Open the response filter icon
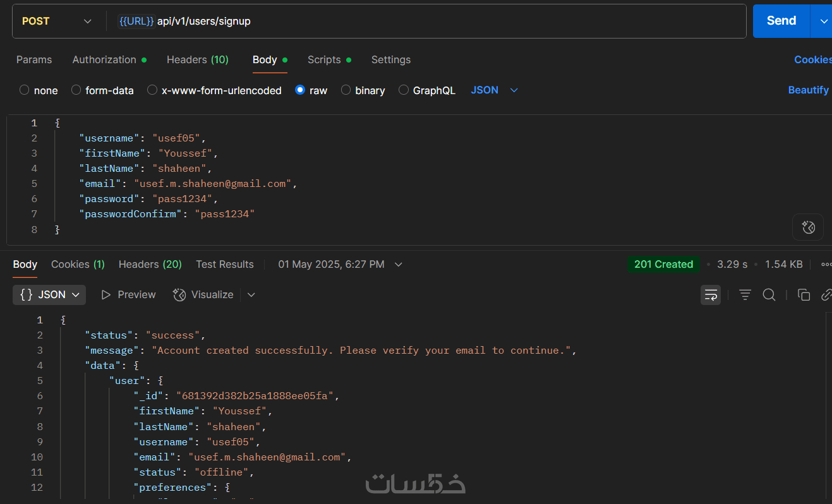 click(745, 295)
